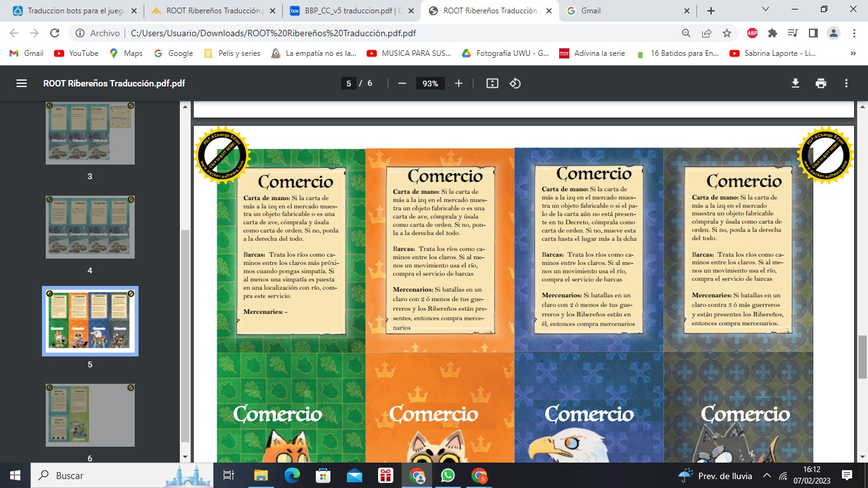This screenshot has height=488, width=868.
Task: Open File Explorer from taskbar
Action: pos(261,475)
